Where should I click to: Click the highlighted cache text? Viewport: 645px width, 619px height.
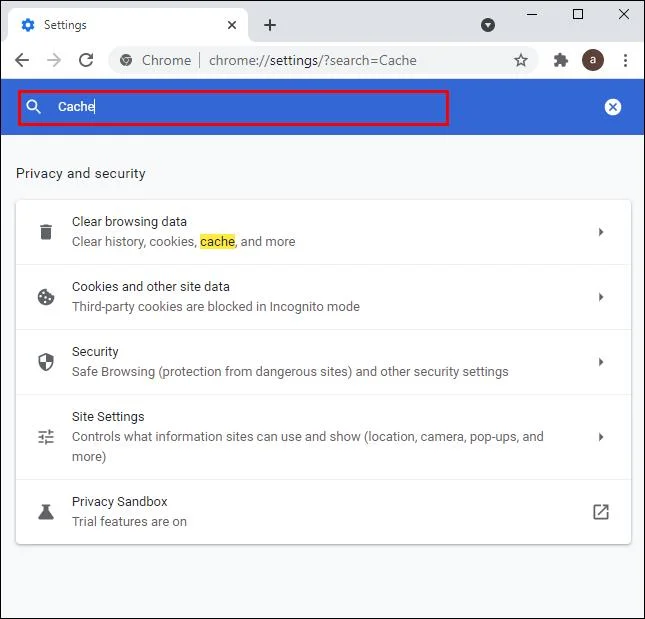218,241
